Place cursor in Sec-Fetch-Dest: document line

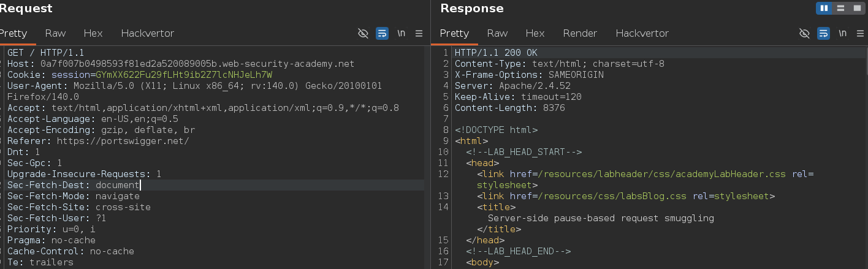74,185
